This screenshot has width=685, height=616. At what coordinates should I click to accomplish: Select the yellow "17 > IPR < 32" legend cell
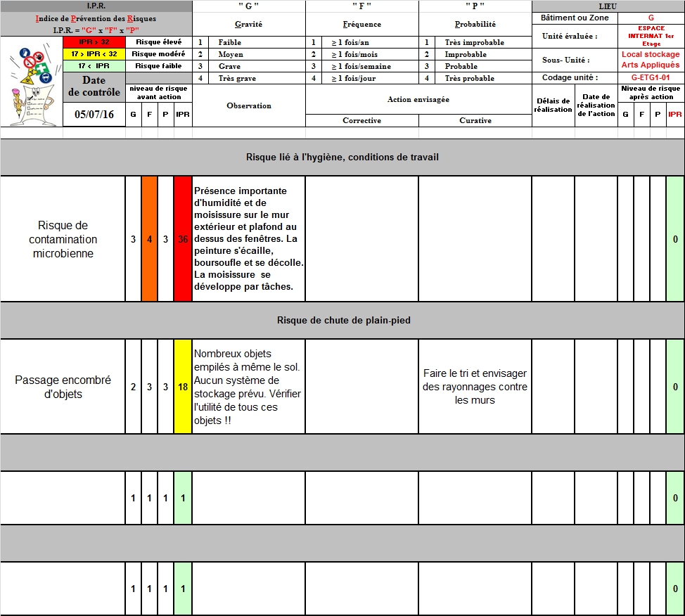click(94, 54)
